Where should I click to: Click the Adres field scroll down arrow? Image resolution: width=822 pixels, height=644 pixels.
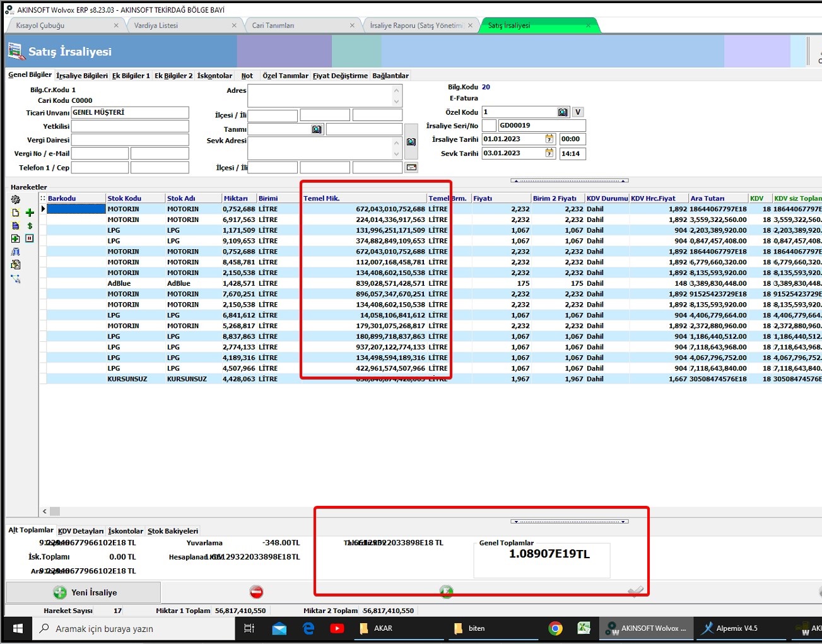pos(397,102)
